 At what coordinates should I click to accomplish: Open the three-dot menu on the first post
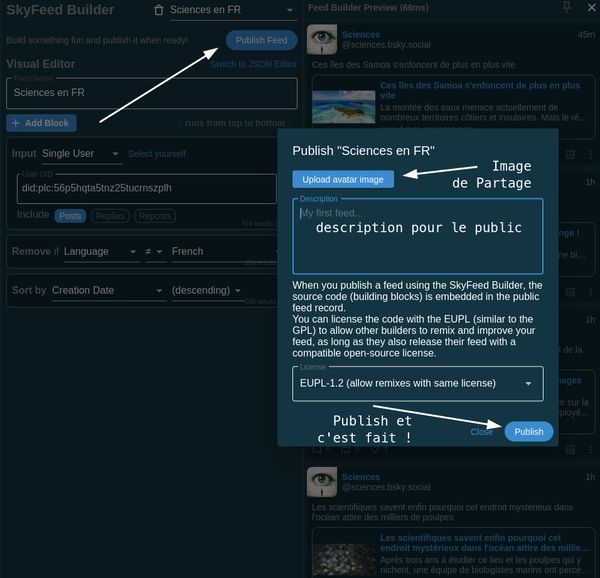(589, 155)
